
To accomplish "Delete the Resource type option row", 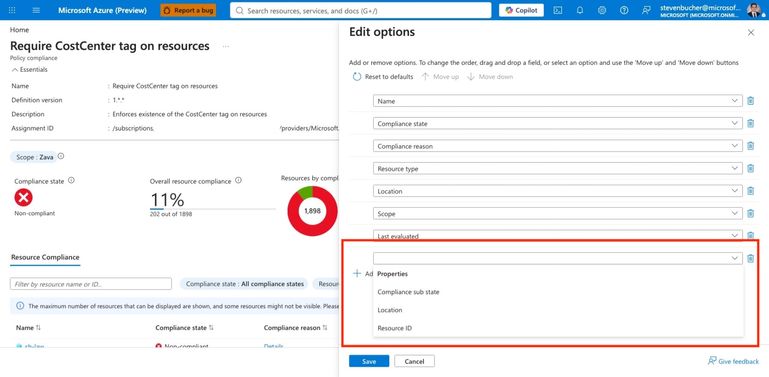I will (750, 169).
